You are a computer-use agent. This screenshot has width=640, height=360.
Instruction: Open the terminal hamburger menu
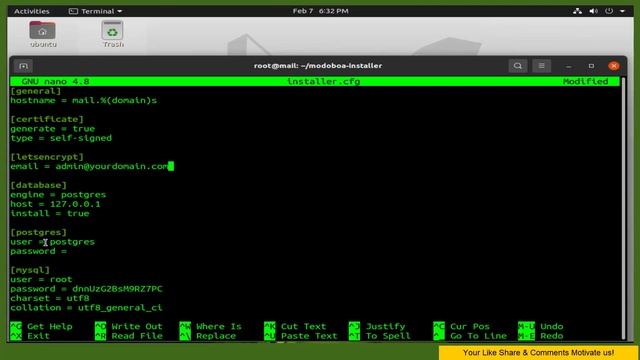[541, 66]
